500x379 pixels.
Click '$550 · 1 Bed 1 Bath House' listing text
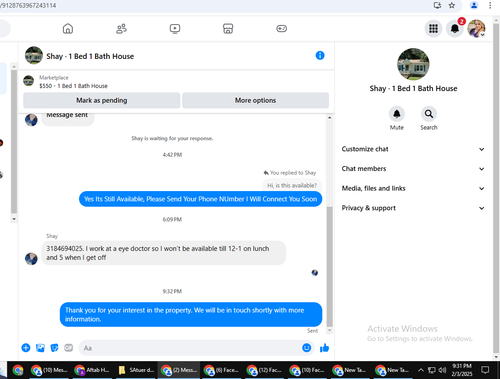(x=73, y=86)
